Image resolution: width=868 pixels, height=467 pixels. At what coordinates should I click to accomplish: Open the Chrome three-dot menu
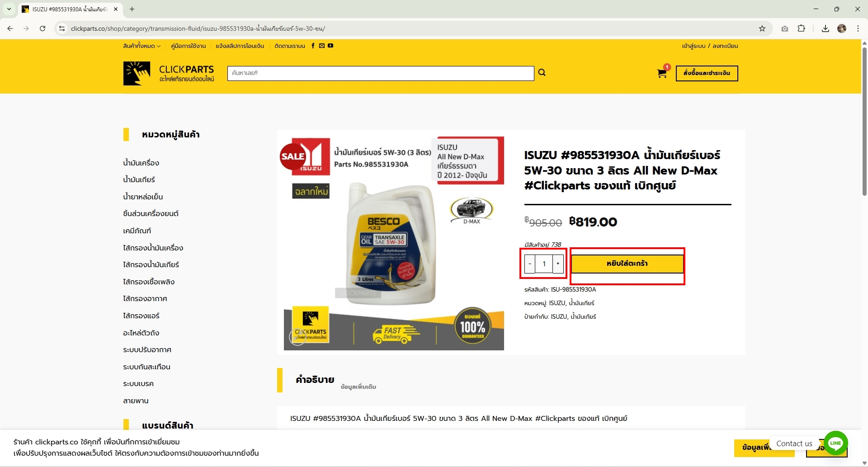[858, 28]
